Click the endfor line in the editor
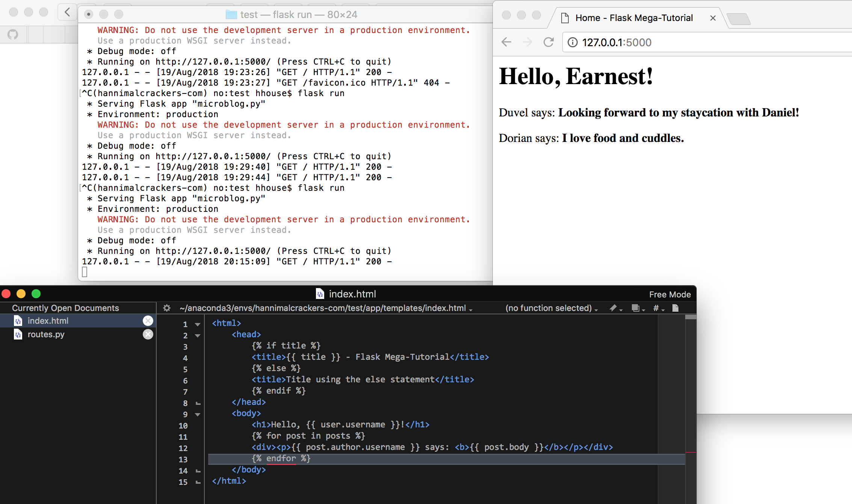852x504 pixels. pyautogui.click(x=281, y=459)
